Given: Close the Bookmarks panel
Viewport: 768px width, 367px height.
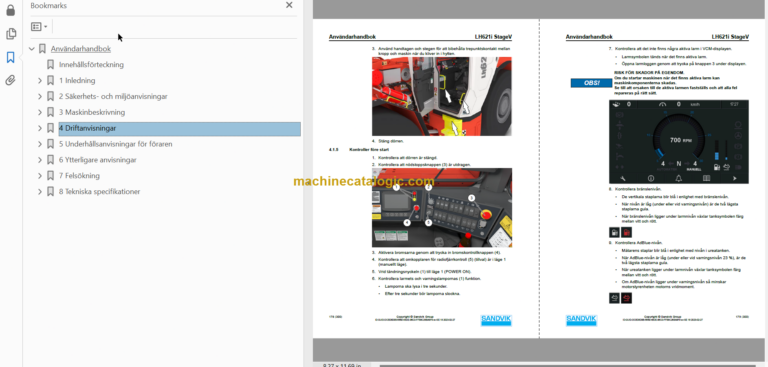Looking at the screenshot, I should [x=289, y=5].
